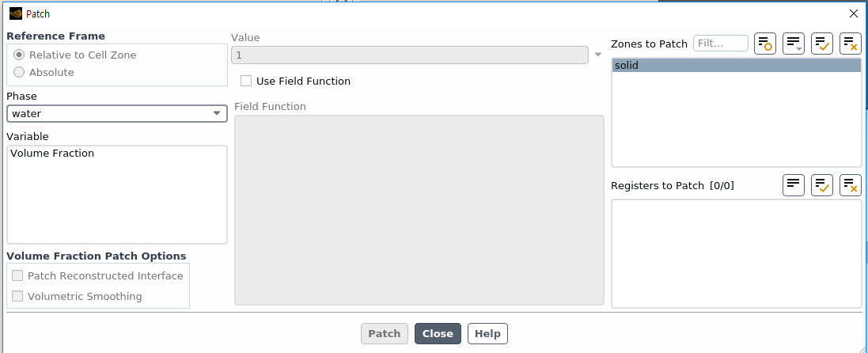Select all shown zones icon in Zones to Patch
The image size is (868, 353).
822,44
